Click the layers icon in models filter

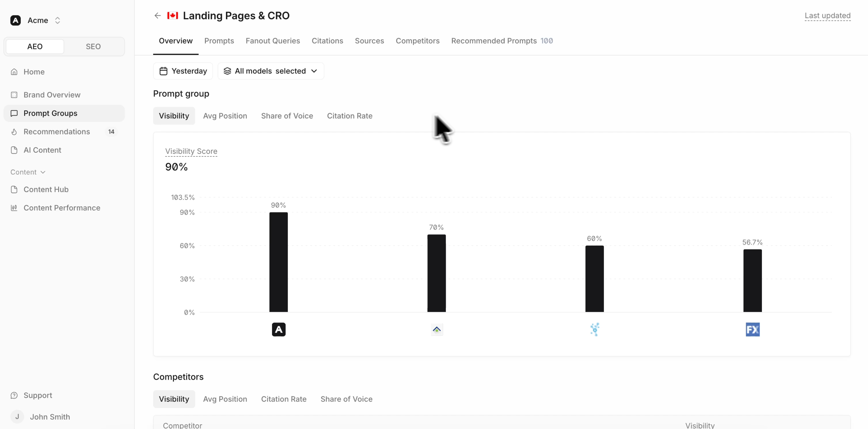[x=227, y=71]
